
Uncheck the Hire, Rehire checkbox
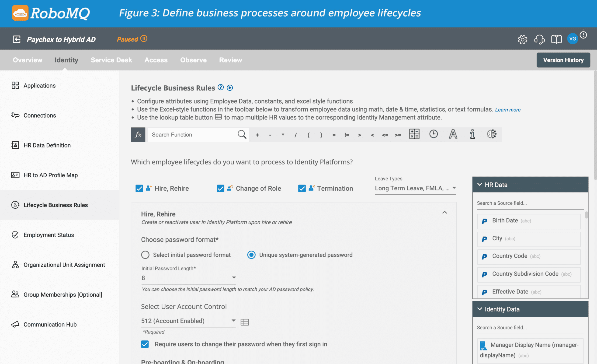(x=139, y=188)
